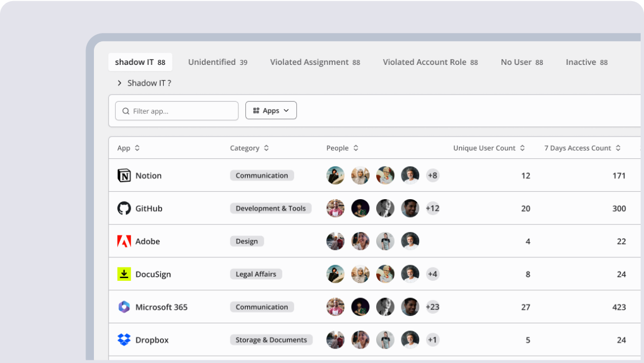644x363 pixels.
Task: Click the grid icon on Apps button
Action: (256, 111)
